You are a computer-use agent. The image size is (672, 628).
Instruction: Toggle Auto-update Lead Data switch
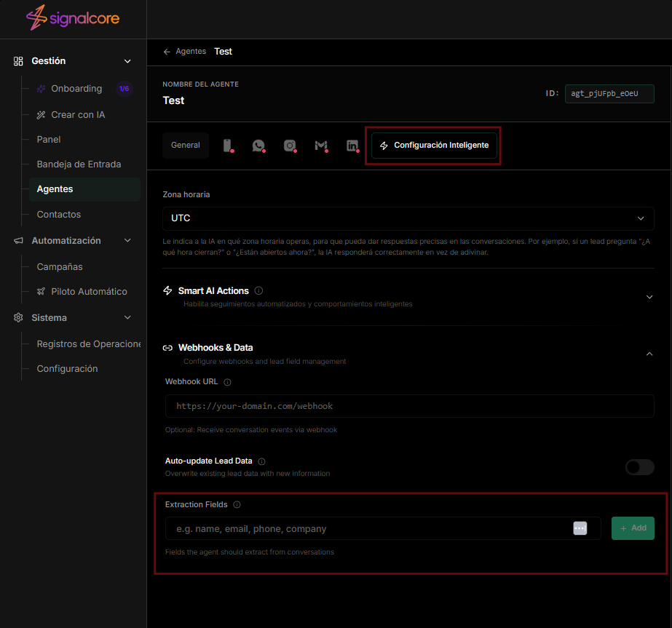click(x=639, y=467)
